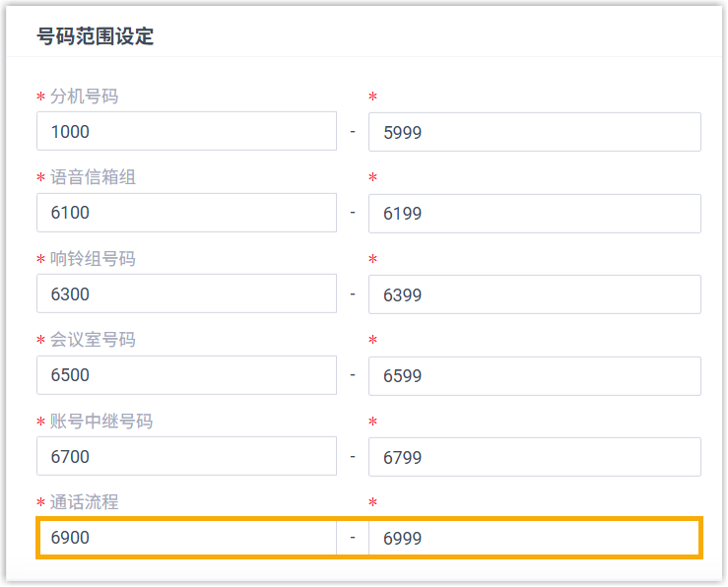728x587 pixels.
Task: Click the 语音信箱组 label
Action: (x=93, y=177)
